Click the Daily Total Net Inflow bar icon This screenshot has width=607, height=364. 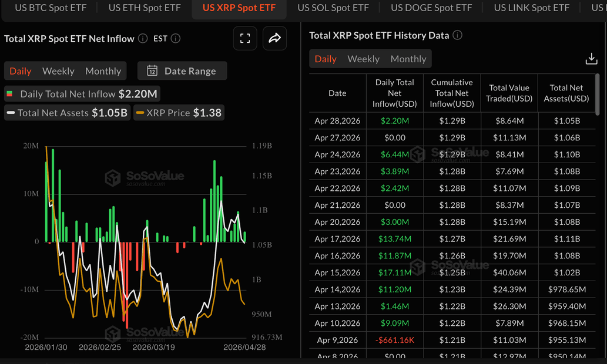pos(10,94)
